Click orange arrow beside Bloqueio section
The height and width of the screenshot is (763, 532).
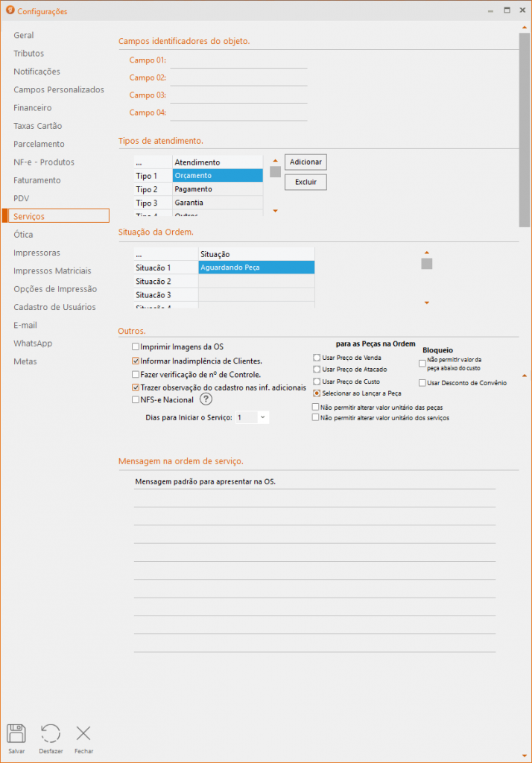(x=525, y=376)
